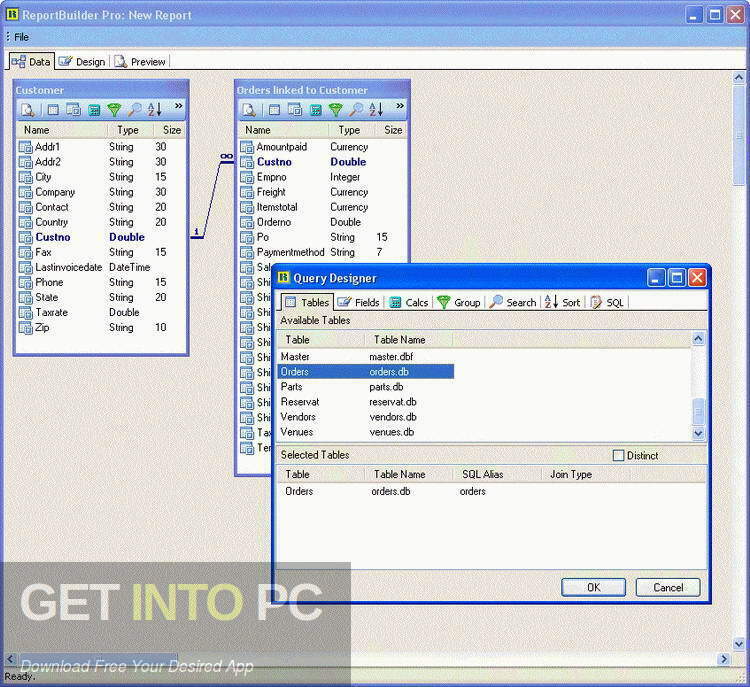This screenshot has height=687, width=750.
Task: Select bold Custno field in Customer panel
Action: (53, 237)
